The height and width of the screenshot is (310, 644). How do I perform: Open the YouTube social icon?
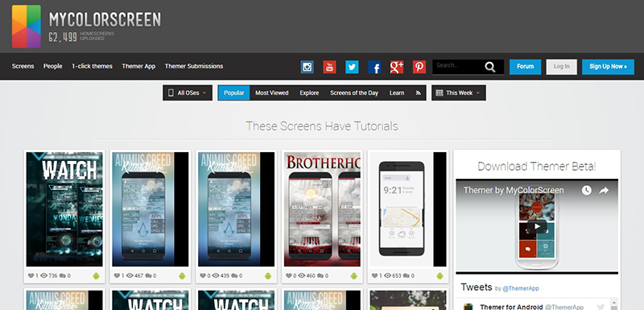pyautogui.click(x=329, y=67)
